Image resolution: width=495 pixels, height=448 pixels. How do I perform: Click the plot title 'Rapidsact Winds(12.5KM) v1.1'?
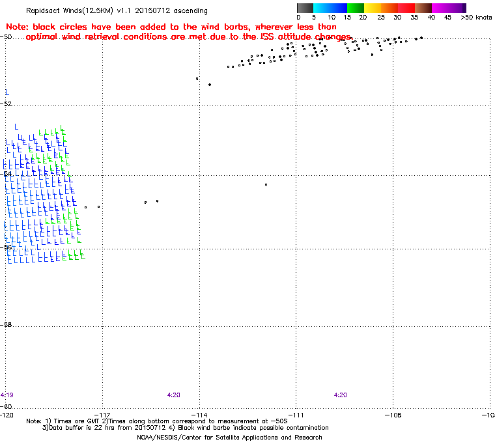(79, 10)
